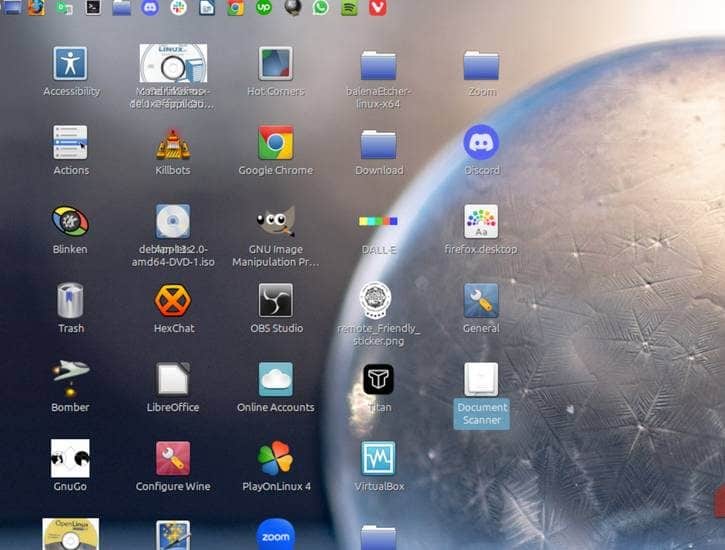
Task: Select the OBS Studio desktop icon
Action: click(276, 300)
